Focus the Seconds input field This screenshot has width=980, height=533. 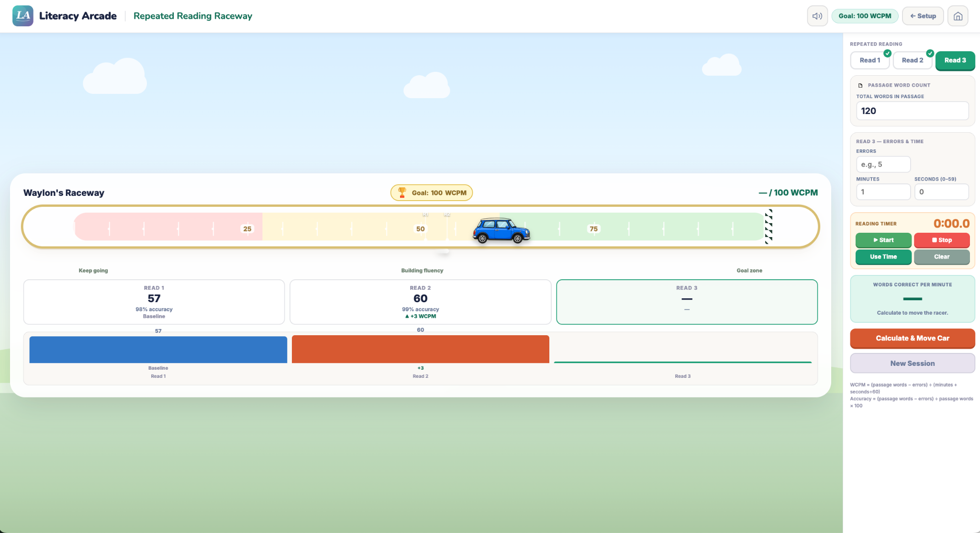942,192
